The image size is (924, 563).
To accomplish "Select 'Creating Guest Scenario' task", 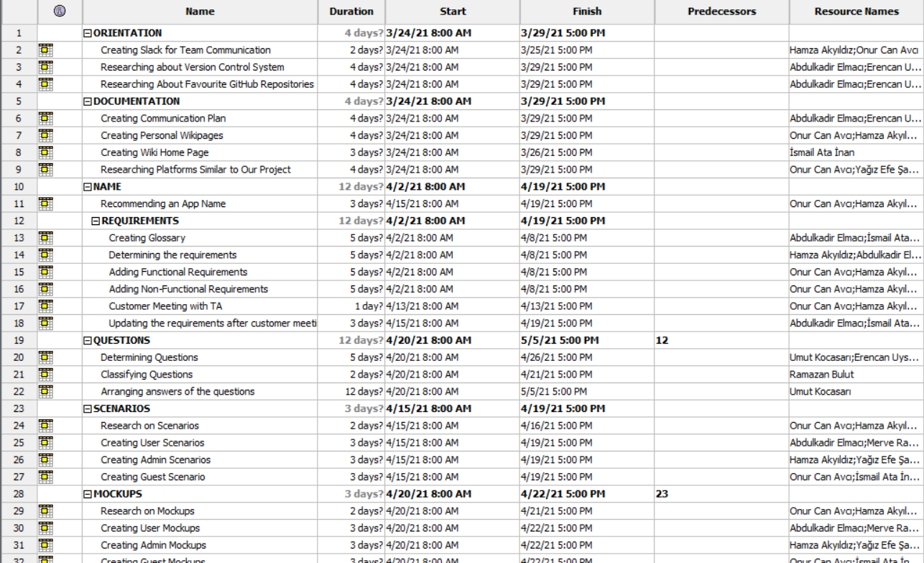I will 152,477.
